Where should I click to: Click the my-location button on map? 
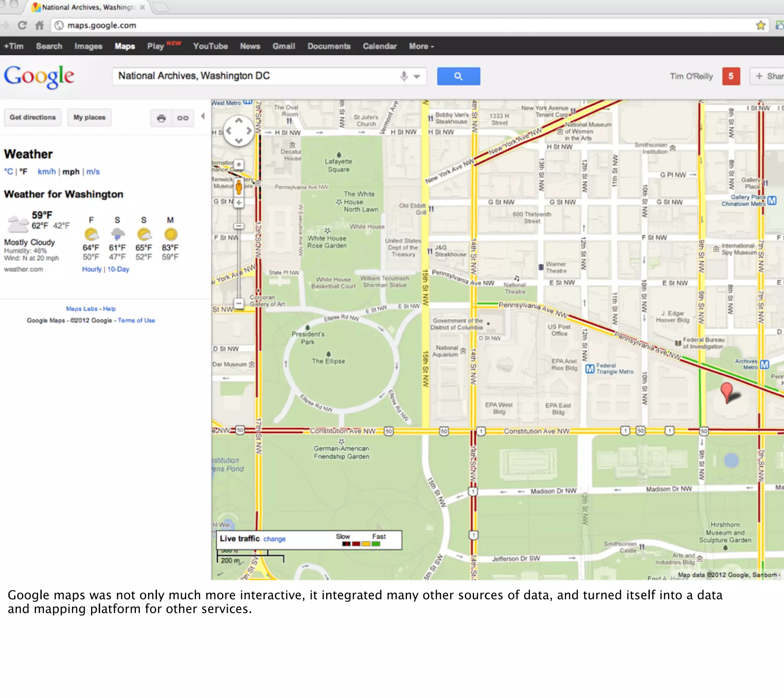point(238,165)
